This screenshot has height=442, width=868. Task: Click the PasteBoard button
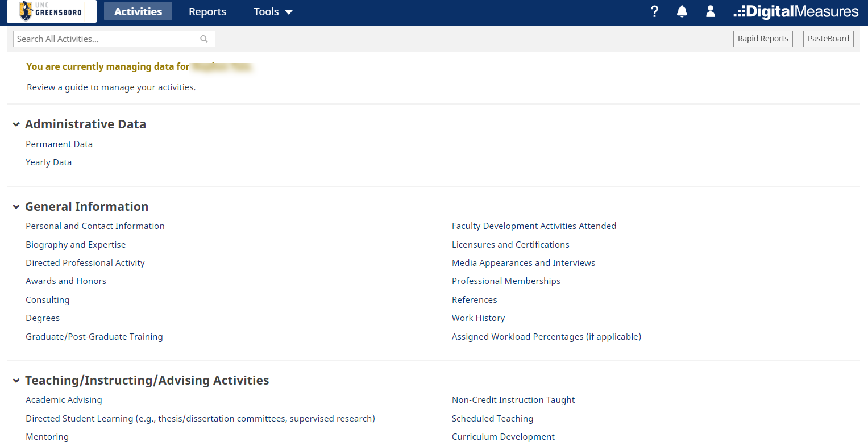pyautogui.click(x=828, y=39)
